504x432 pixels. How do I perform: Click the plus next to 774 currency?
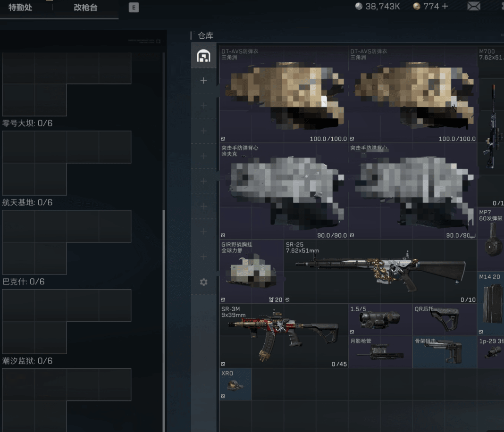pos(445,6)
